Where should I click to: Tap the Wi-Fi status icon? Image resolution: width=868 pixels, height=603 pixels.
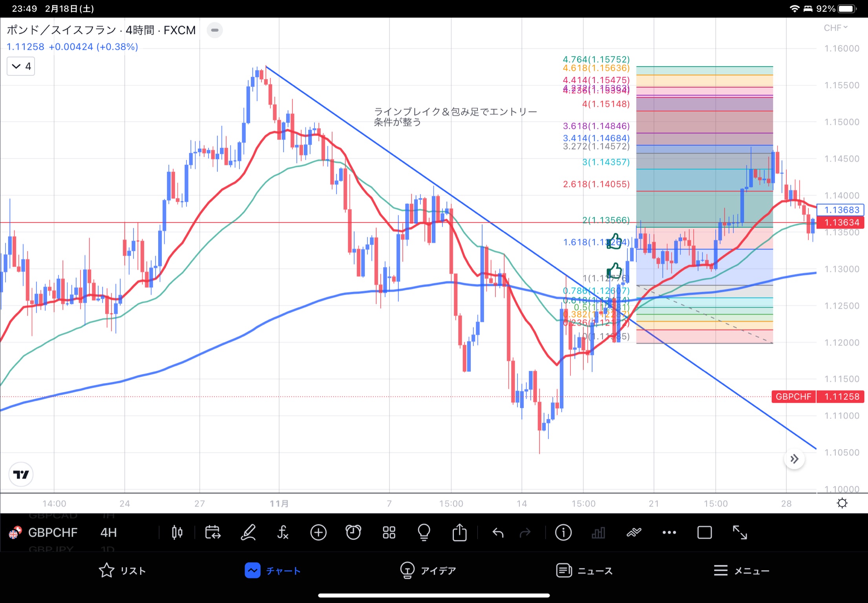794,9
